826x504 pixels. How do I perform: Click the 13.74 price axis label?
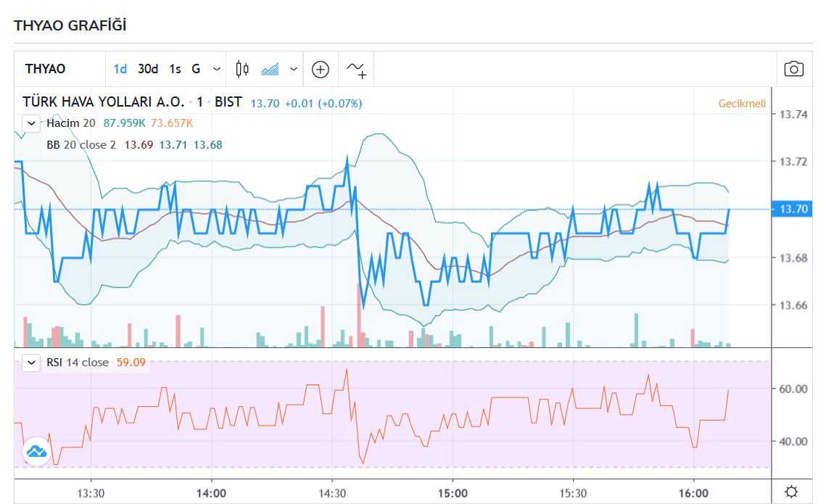click(x=793, y=115)
